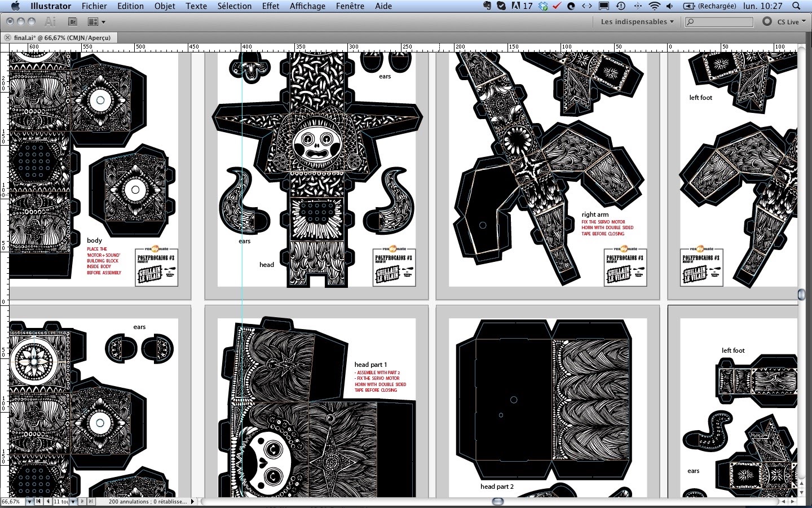Open the Les indispensables workspace dropdown
The image size is (812, 508).
(x=637, y=22)
